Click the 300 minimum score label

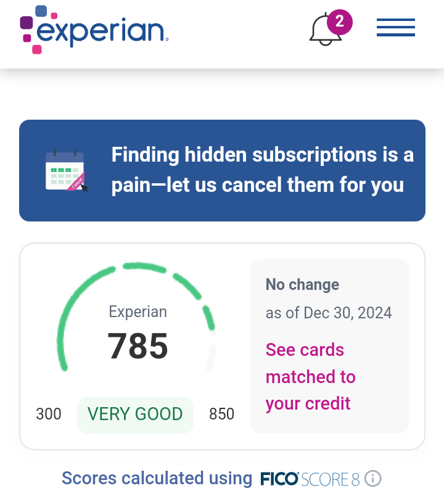click(x=49, y=414)
